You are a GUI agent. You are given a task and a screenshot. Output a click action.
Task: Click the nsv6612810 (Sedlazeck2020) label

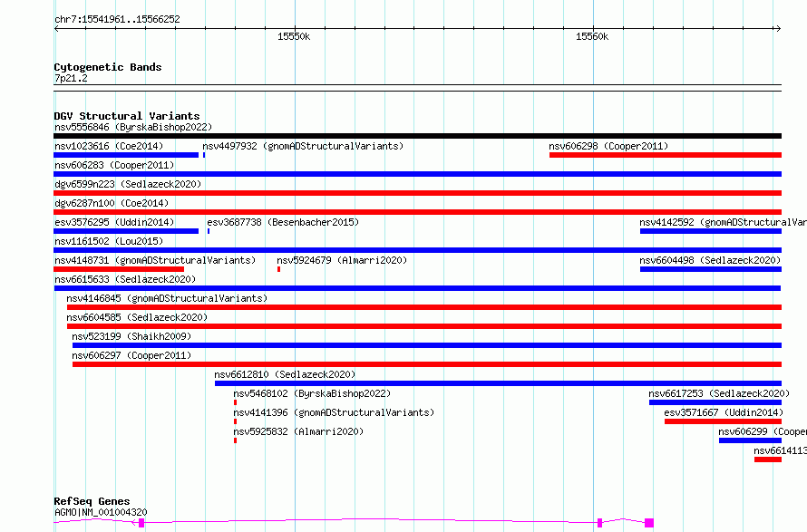point(285,374)
